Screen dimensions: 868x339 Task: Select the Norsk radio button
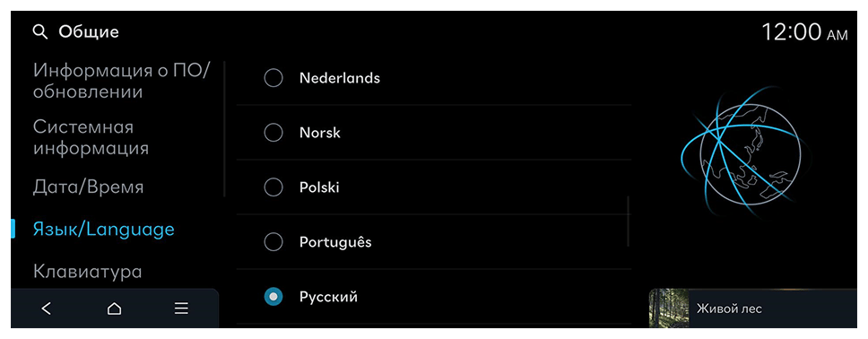[x=273, y=133]
